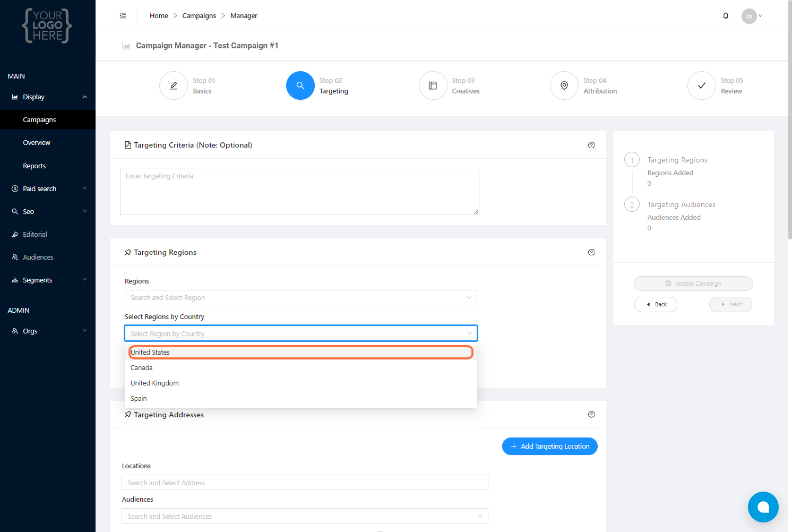Click the Step 05 Review checkmark icon
Screen dimensions: 792x532
click(x=701, y=85)
